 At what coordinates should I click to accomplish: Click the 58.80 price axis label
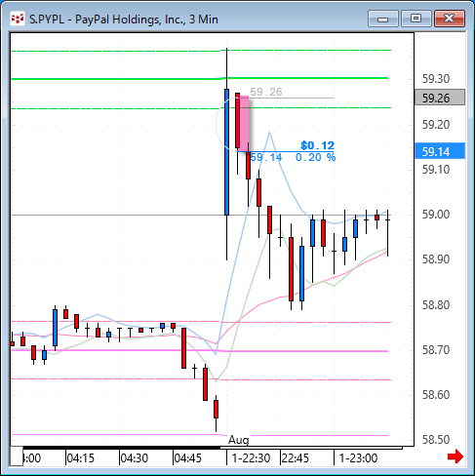436,305
